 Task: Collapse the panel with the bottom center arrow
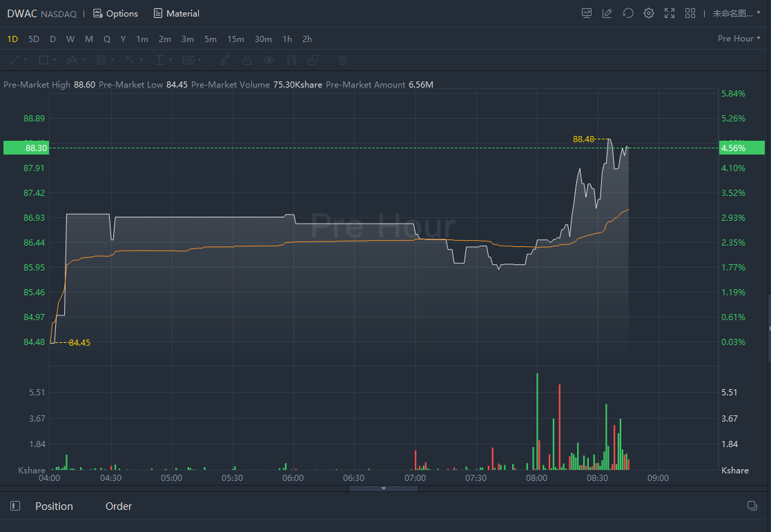pos(384,489)
